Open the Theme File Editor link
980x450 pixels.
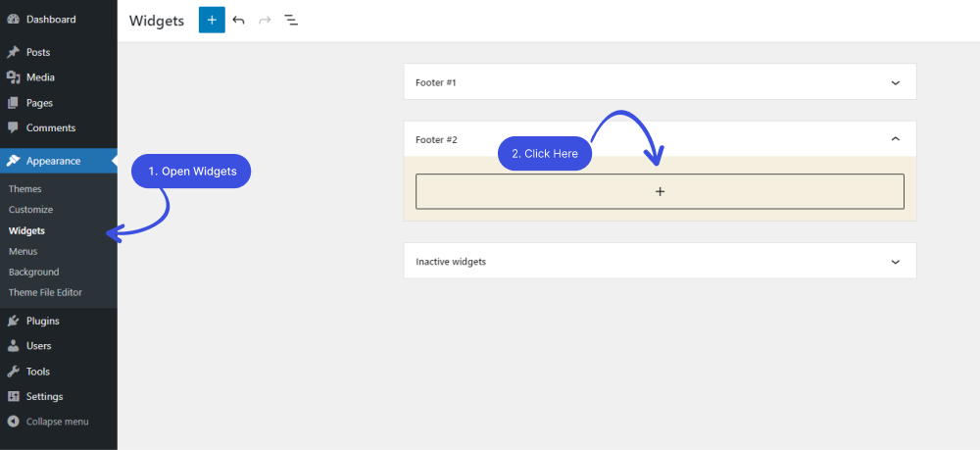[45, 292]
